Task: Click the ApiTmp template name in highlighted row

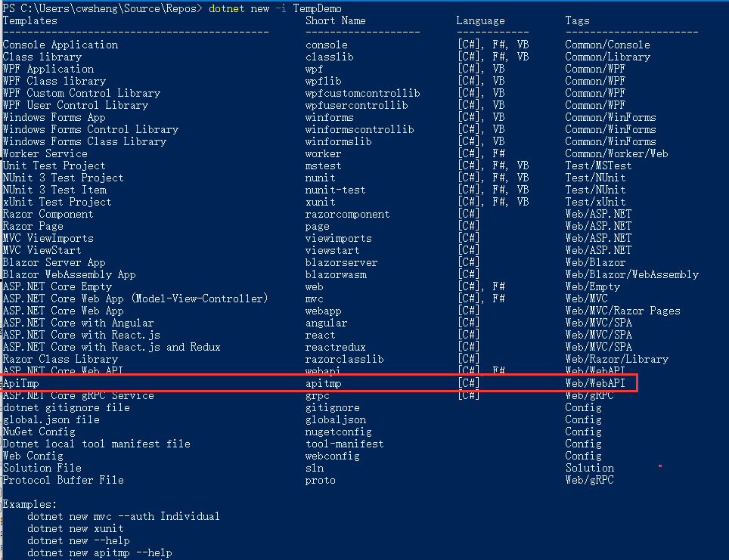Action: coord(20,383)
